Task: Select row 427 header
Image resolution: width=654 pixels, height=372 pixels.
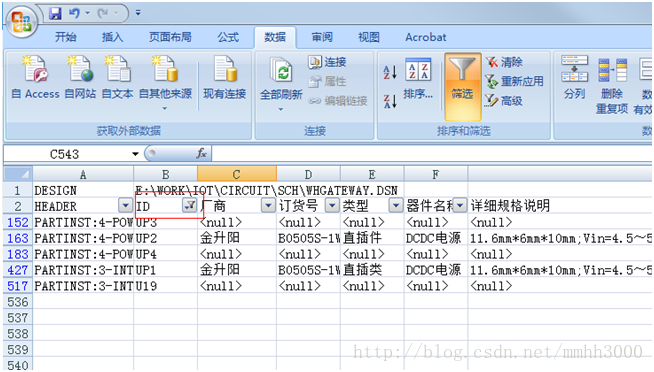Action: pyautogui.click(x=18, y=270)
